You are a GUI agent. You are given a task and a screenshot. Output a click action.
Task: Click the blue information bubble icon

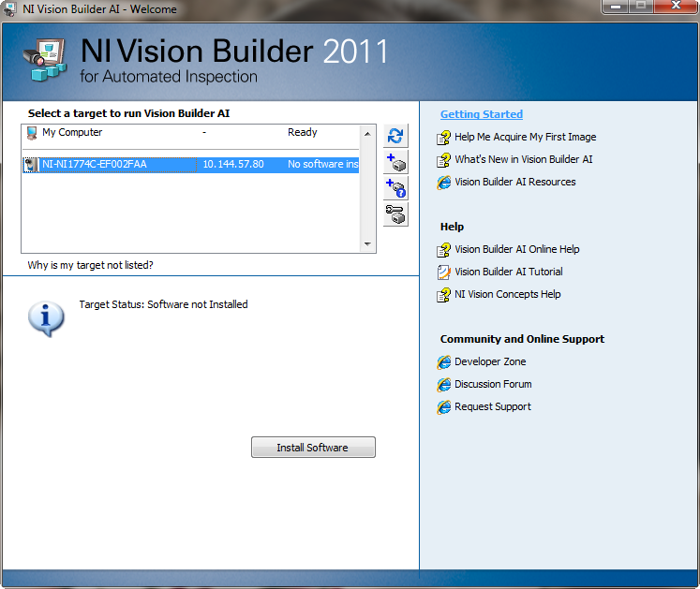(x=46, y=318)
